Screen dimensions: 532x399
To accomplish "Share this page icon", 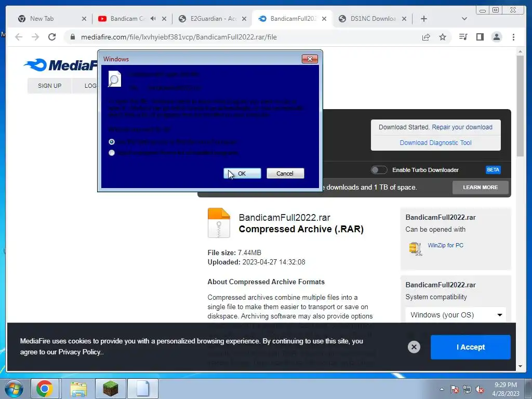I will tap(426, 37).
